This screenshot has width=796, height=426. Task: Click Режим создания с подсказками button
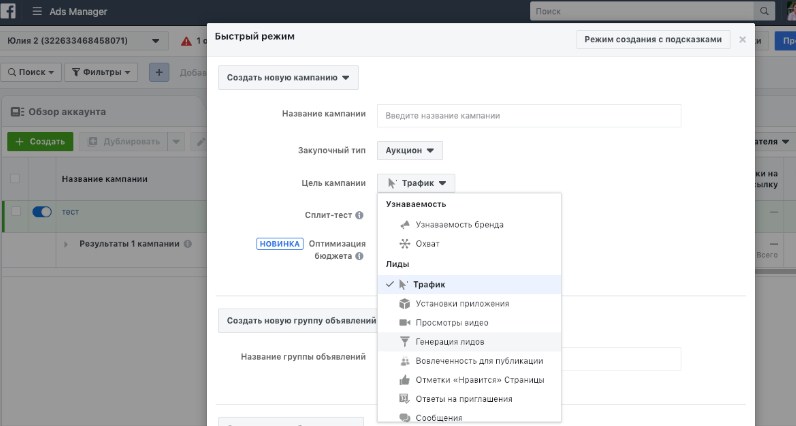(653, 39)
